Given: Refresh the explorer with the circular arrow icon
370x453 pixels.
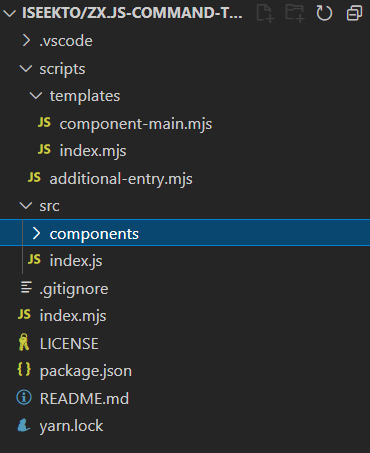Looking at the screenshot, I should pyautogui.click(x=324, y=13).
